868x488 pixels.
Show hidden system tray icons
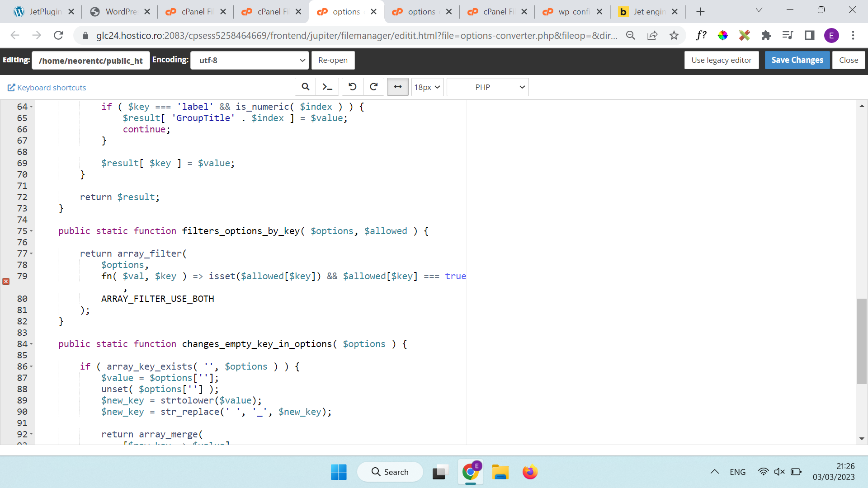coord(715,472)
